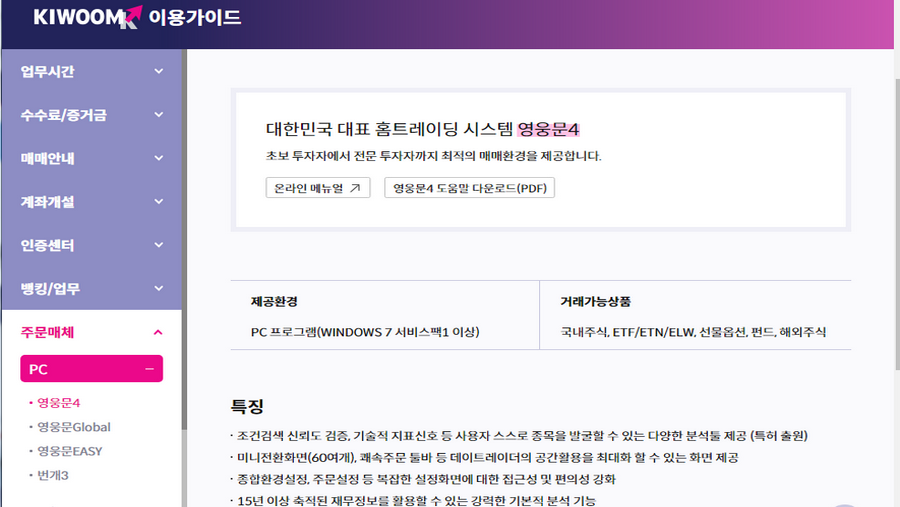Click 국내주식, ETF/ETN/ELW product list text
Viewport: 900px width, 507px height.
coord(693,332)
